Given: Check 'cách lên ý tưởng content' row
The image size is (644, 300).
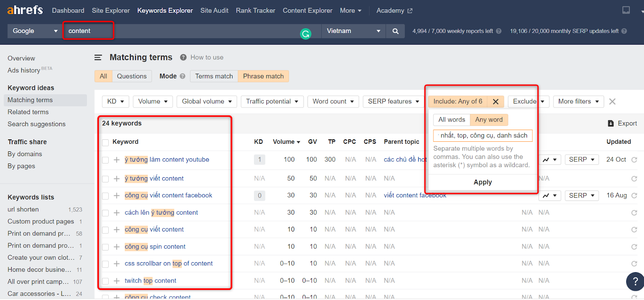Looking at the screenshot, I should (x=105, y=213).
